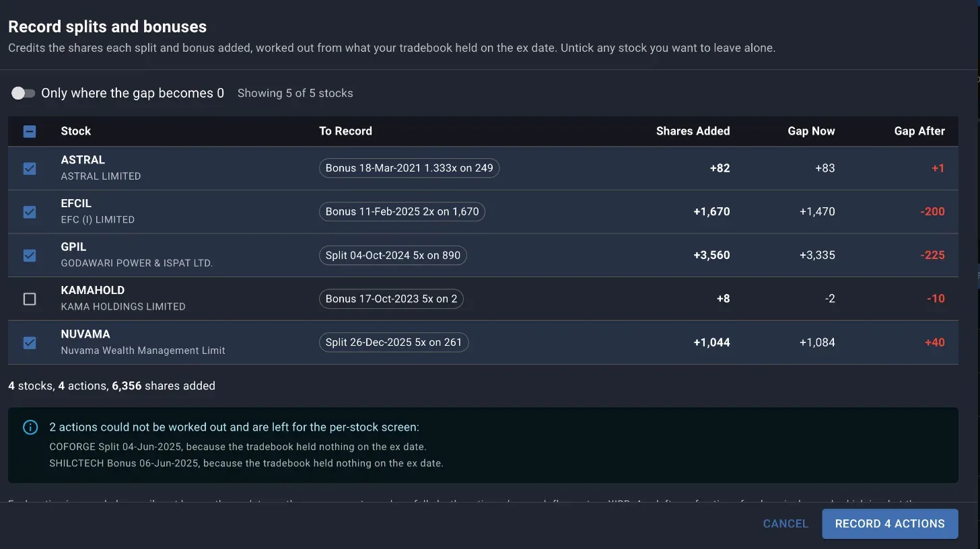Click the 'Bonus 11-Feb-2025 2x on 1,670' chip
Image resolution: width=980 pixels, height=549 pixels.
pos(402,212)
